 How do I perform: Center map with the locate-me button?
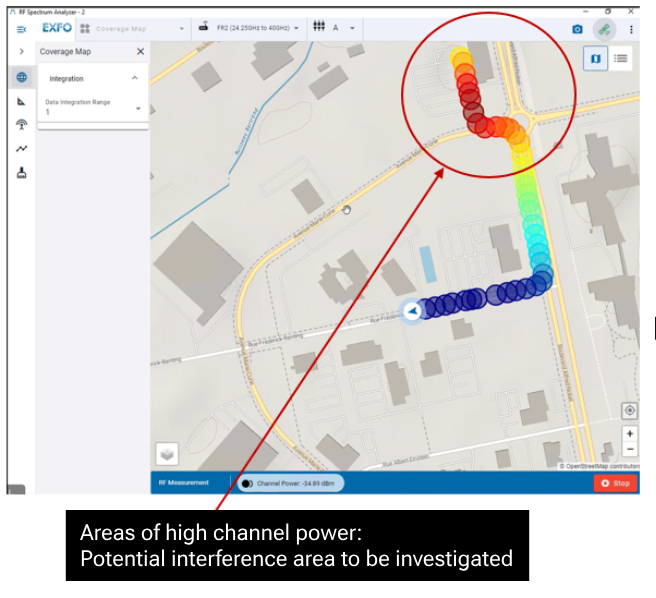click(629, 410)
